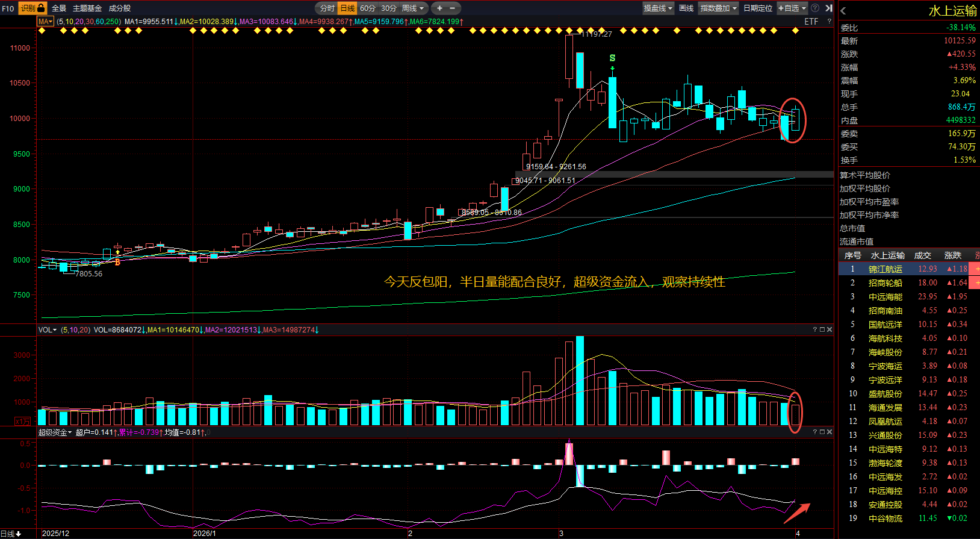Close the 超级资金 indicator panel

830,432
